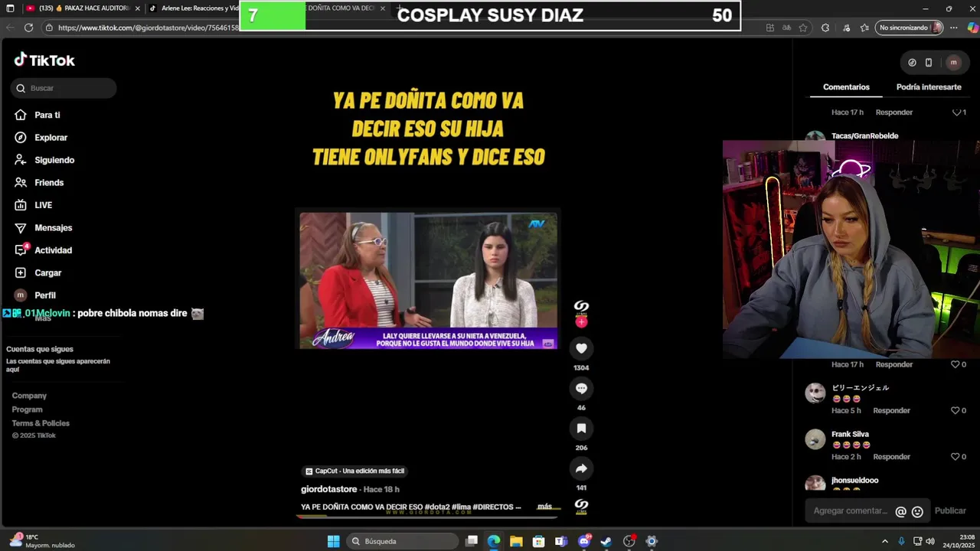Share the video with arrow icon

[581, 468]
